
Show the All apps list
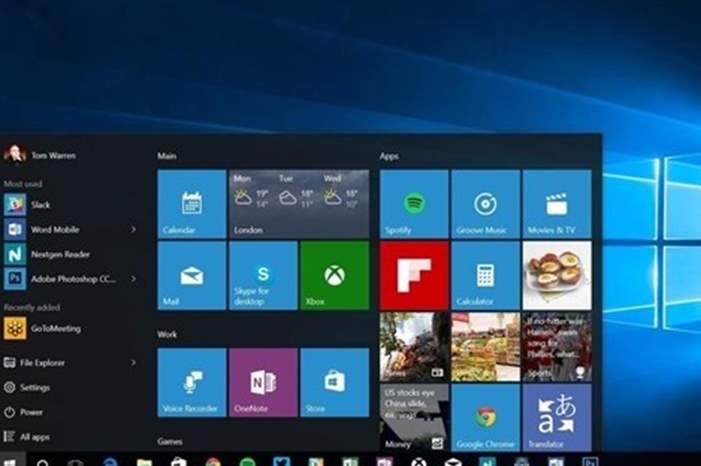(x=34, y=437)
